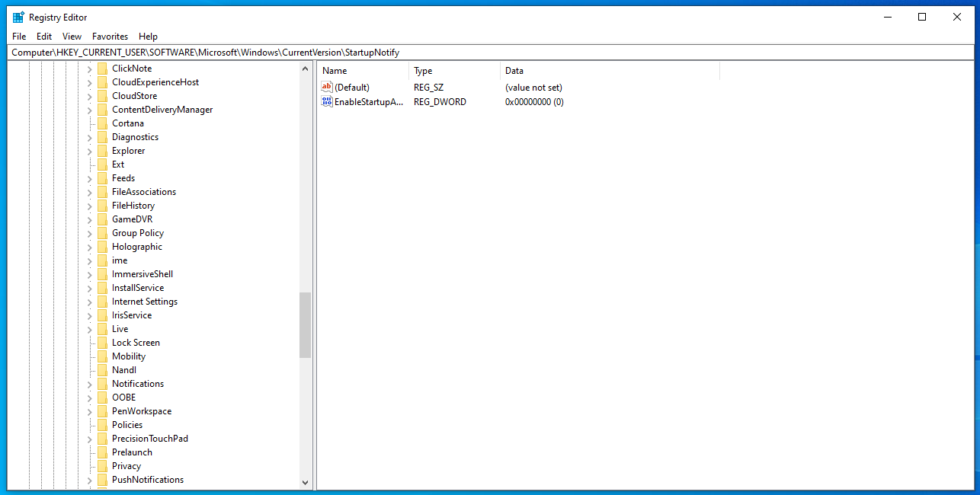Click the tree scrollbar up arrow
980x495 pixels.
[x=306, y=69]
